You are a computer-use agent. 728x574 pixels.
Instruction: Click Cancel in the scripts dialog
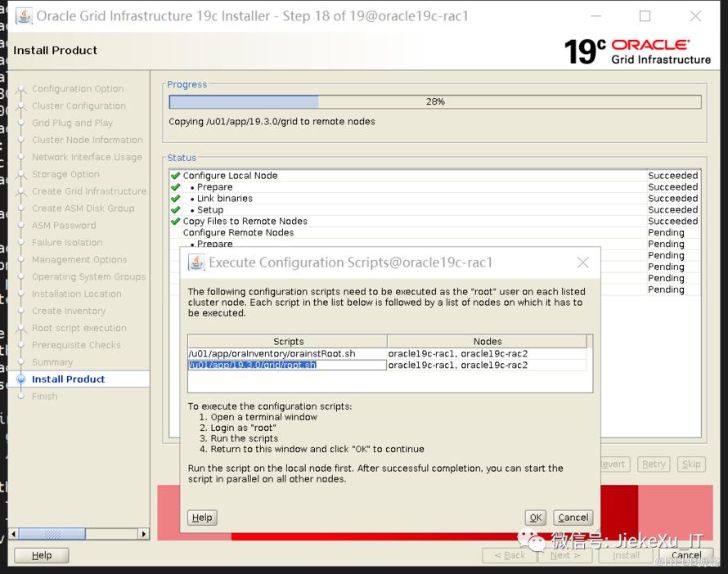point(573,518)
